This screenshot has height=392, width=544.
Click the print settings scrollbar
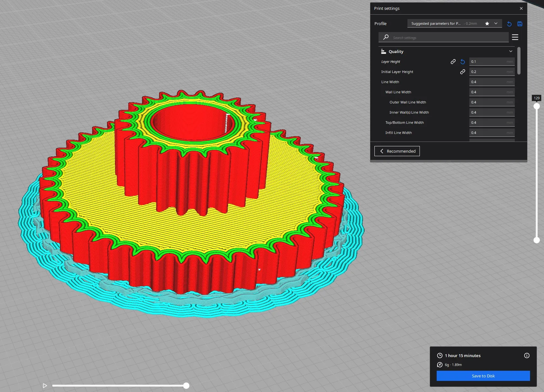[519, 61]
